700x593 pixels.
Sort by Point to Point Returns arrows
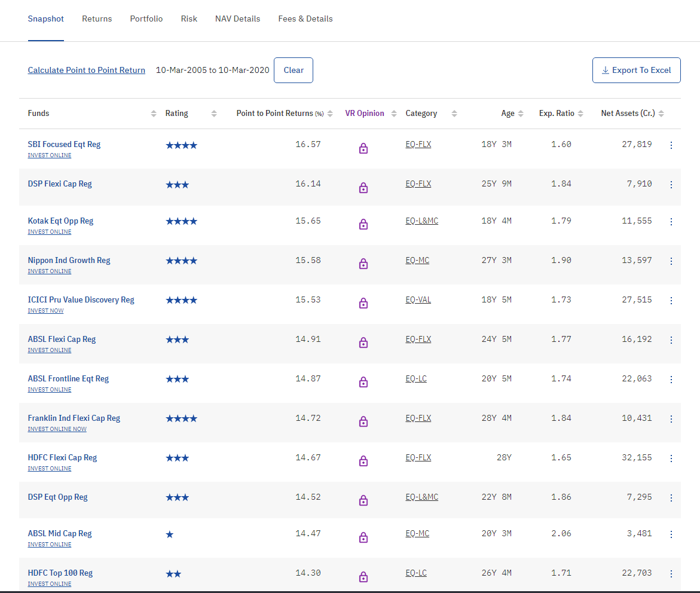tap(330, 114)
